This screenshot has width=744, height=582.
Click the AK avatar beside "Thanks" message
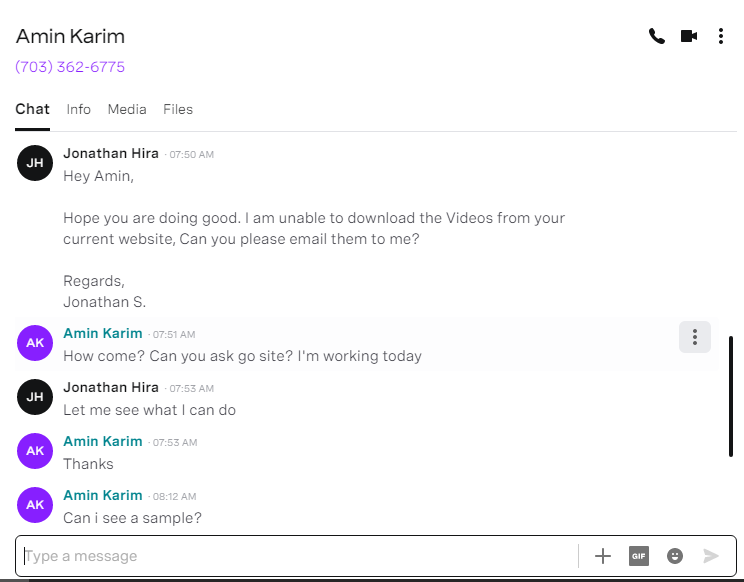[x=35, y=451]
